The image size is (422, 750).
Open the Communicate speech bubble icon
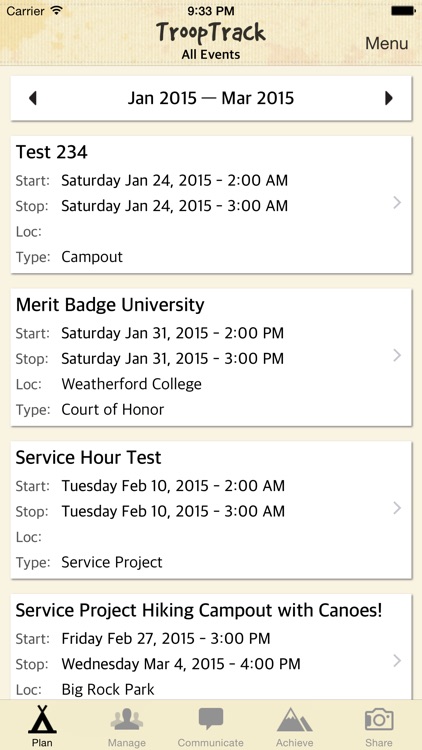211,719
